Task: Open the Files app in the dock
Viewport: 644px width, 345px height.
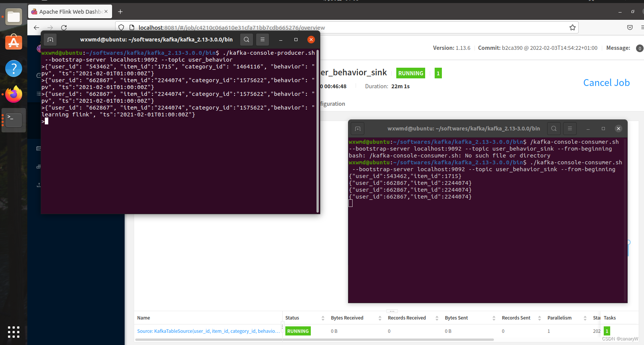Action: [x=14, y=16]
